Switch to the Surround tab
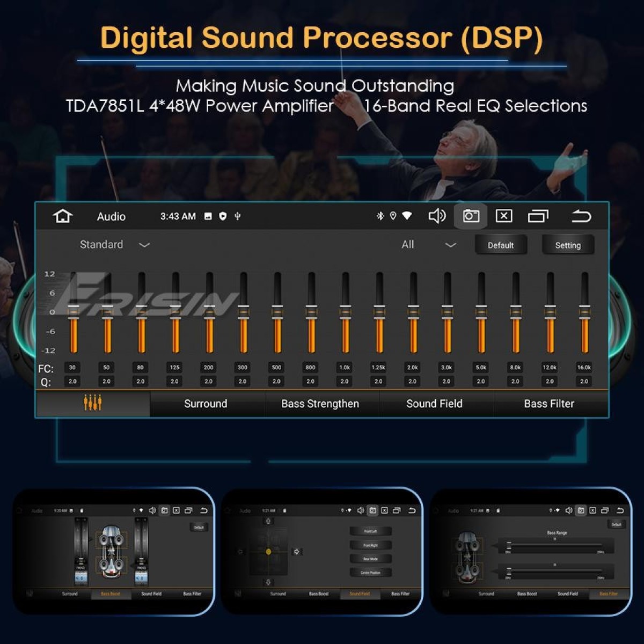Screen dimensions: 644x644 (206, 404)
